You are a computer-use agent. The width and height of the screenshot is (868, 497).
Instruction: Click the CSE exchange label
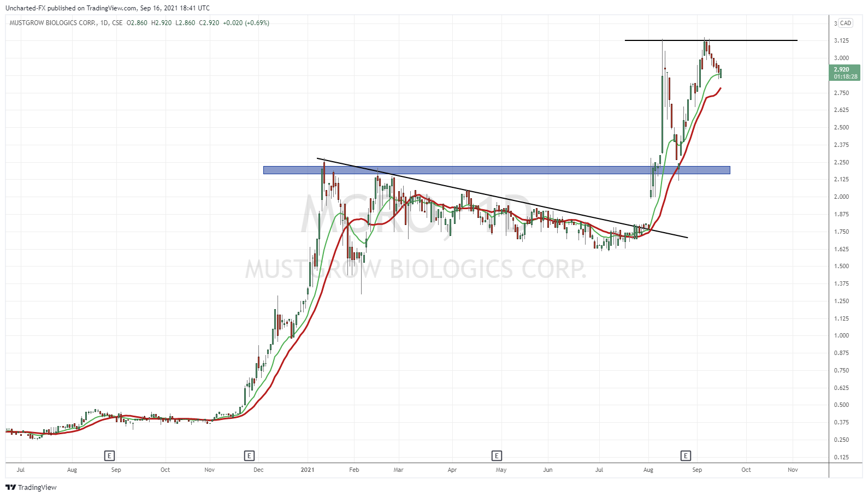point(117,23)
